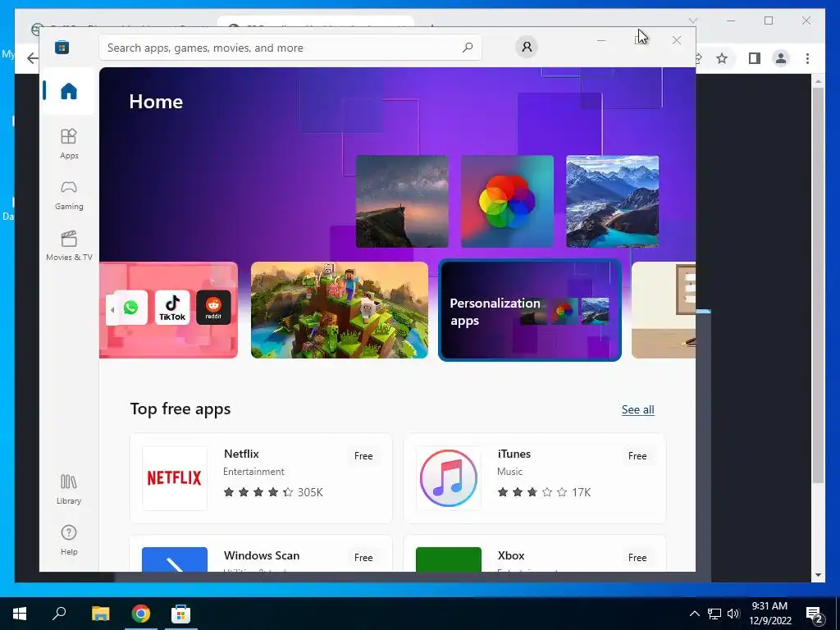Open Help in the Store sidebar
840x630 pixels.
click(69, 540)
